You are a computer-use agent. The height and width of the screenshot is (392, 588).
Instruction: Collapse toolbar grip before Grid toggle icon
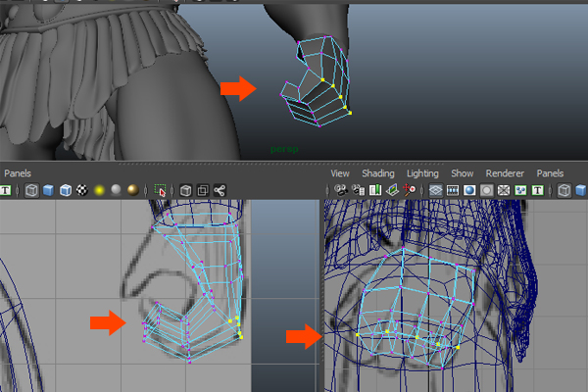pos(421,190)
